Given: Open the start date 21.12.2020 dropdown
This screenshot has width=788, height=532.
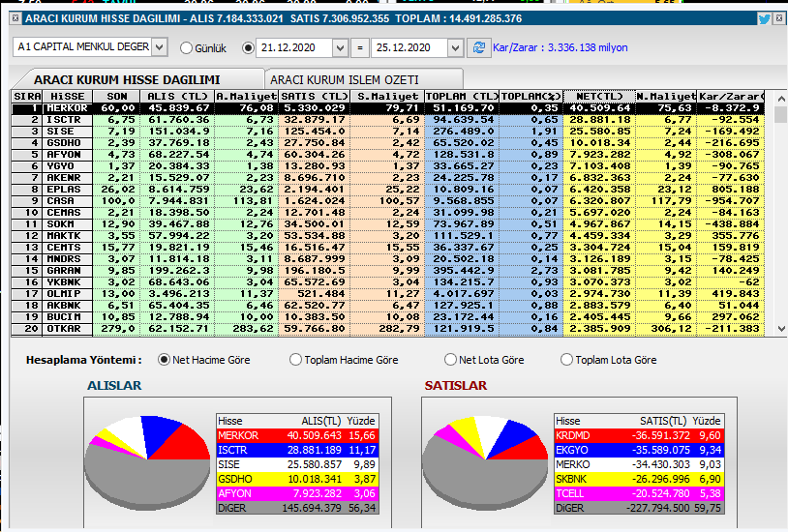Looking at the screenshot, I should tap(340, 48).
